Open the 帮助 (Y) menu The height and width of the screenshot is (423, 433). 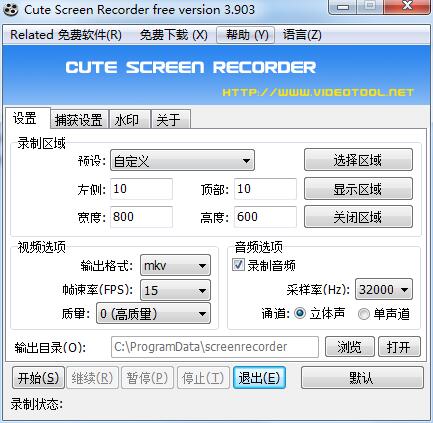tap(246, 35)
